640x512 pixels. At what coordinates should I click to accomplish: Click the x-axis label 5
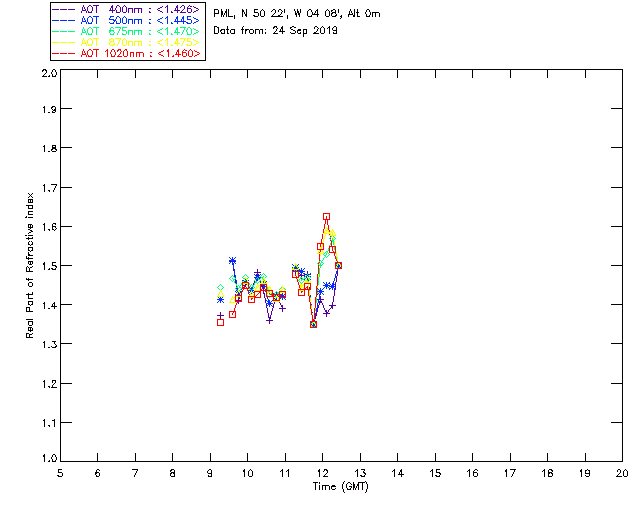click(x=60, y=473)
